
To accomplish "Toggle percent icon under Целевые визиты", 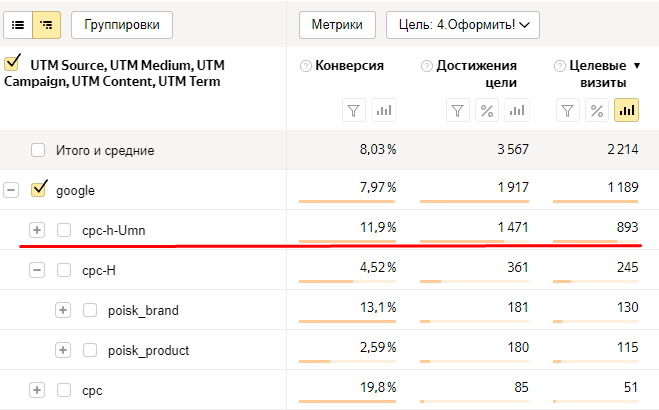I will (x=597, y=110).
